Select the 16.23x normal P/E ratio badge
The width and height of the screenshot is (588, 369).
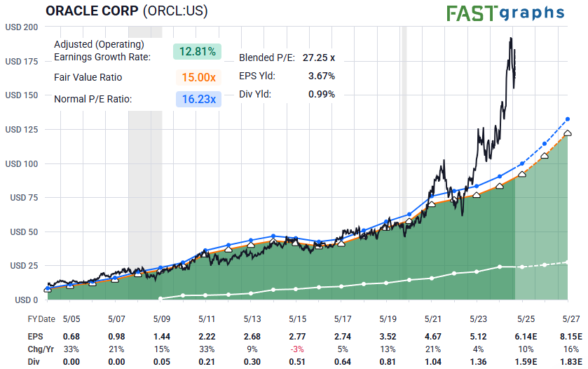point(198,99)
